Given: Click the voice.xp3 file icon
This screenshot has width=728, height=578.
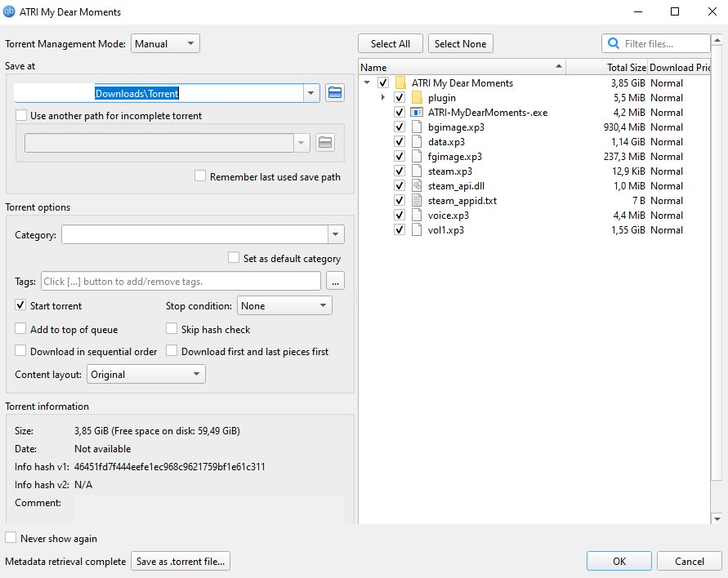Looking at the screenshot, I should (x=417, y=216).
